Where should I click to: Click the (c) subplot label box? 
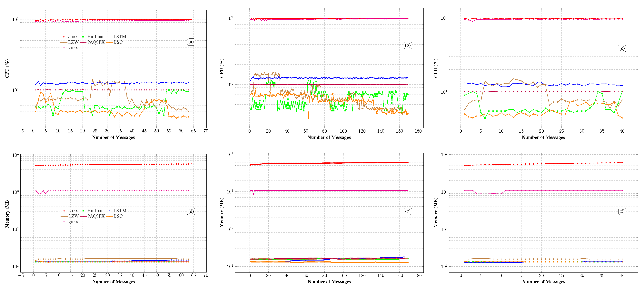click(x=622, y=48)
